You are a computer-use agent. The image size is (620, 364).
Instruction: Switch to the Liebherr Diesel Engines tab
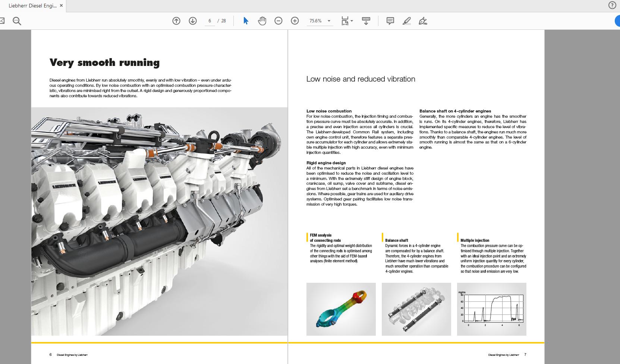pyautogui.click(x=32, y=6)
